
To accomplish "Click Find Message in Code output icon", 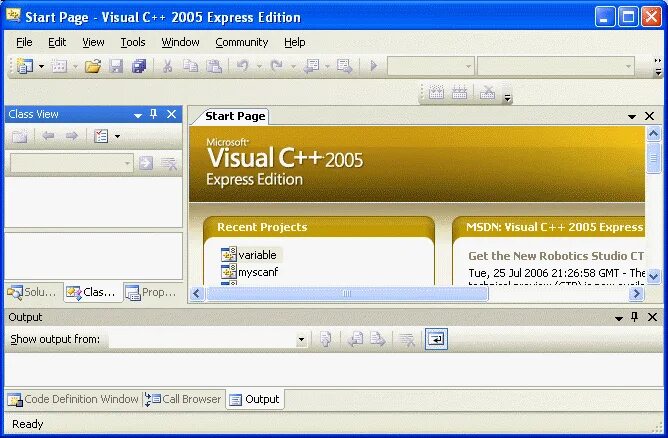I will coord(325,340).
